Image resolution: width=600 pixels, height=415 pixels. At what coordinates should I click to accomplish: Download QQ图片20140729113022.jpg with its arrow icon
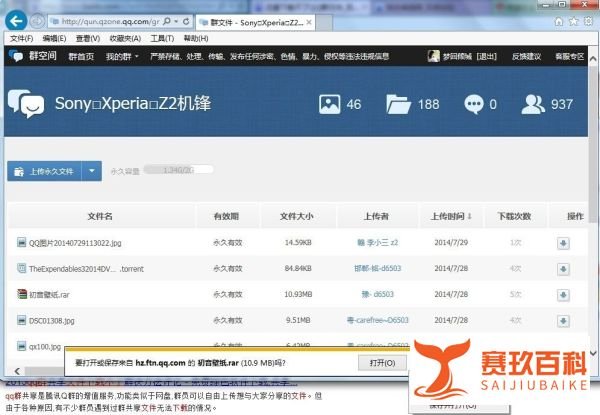(563, 243)
